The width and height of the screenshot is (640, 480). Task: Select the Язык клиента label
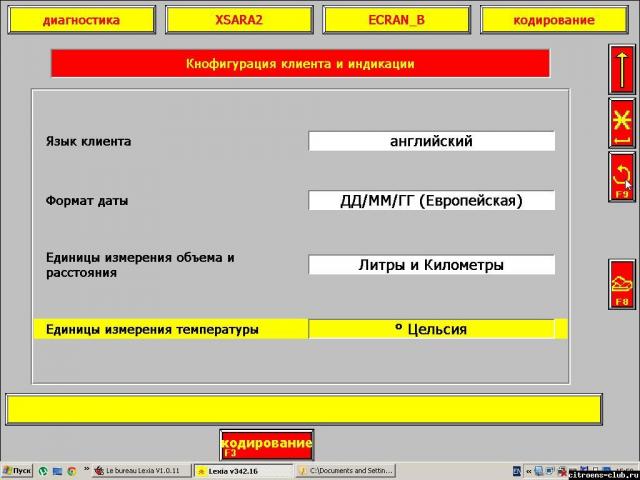[x=89, y=142]
